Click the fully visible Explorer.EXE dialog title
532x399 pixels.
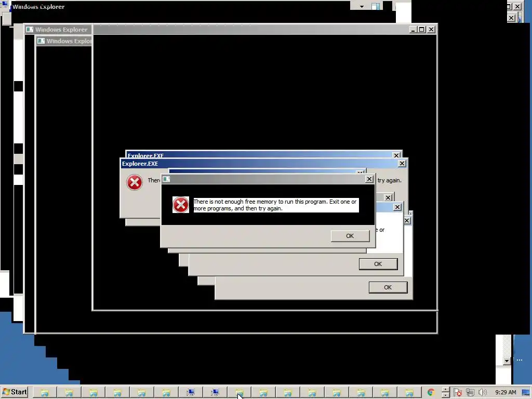pos(140,164)
